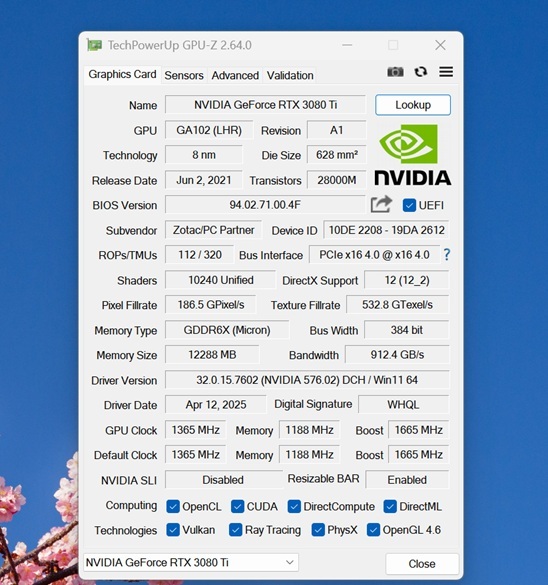Click the Texture Fillrate value 532.8 GTexel/s

point(398,305)
